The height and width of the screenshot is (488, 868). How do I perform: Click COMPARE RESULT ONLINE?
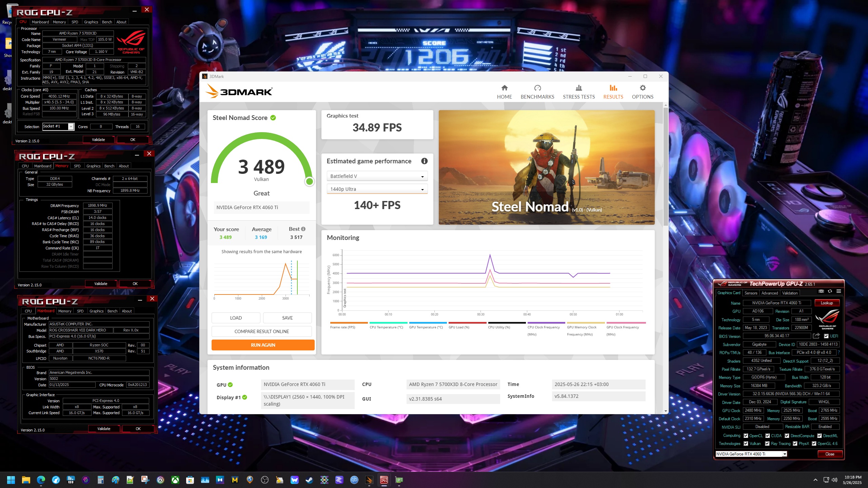pos(262,331)
